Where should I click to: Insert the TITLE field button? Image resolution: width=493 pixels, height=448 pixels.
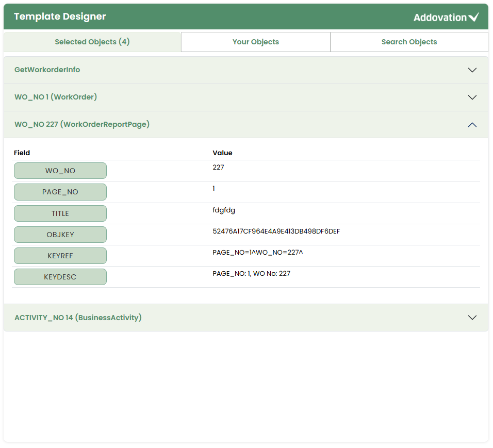pyautogui.click(x=60, y=213)
